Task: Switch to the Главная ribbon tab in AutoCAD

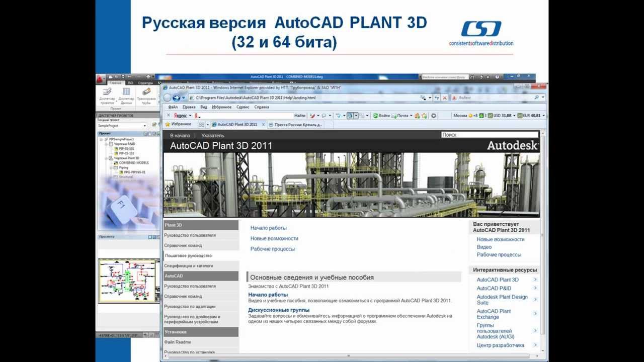Action: tap(116, 82)
